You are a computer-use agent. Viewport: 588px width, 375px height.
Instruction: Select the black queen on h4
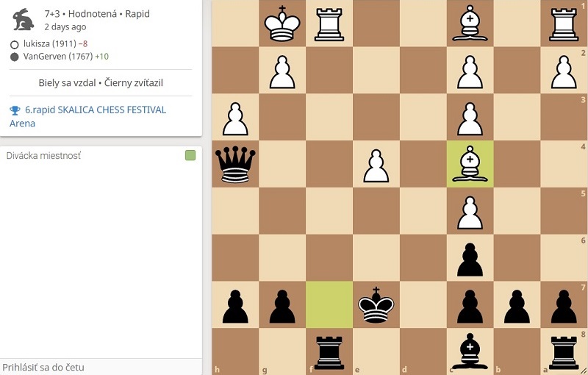[x=235, y=164]
